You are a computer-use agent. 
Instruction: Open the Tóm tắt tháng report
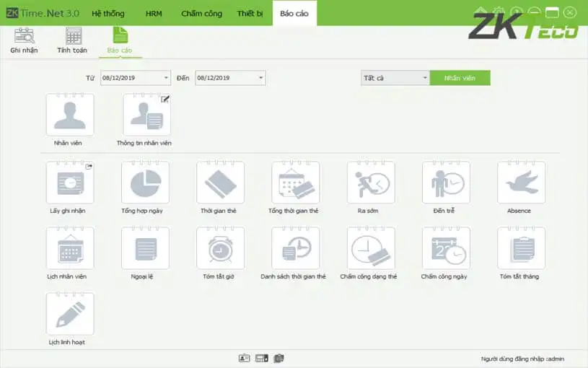[x=521, y=248]
